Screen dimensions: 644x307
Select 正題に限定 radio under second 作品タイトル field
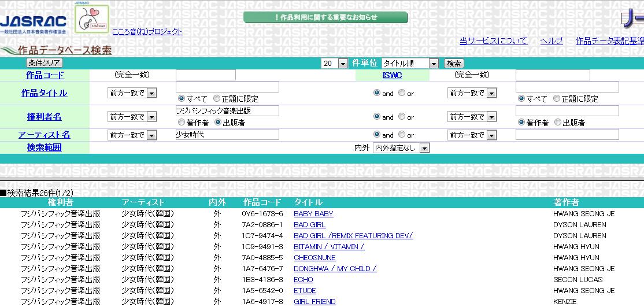(x=557, y=99)
